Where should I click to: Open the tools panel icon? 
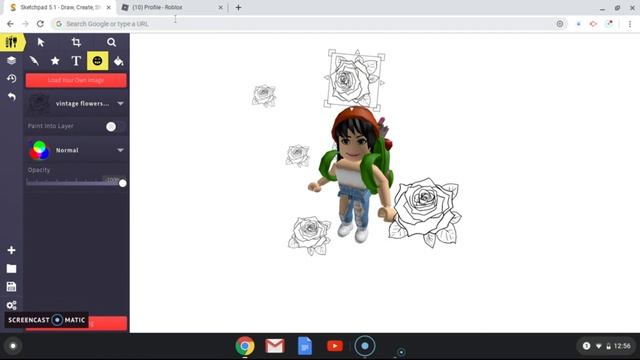(x=11, y=42)
